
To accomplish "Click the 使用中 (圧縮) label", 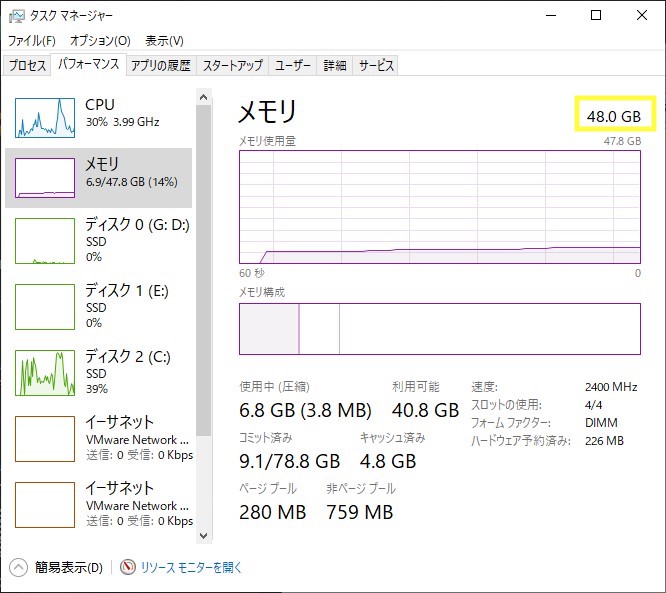I will click(x=274, y=387).
